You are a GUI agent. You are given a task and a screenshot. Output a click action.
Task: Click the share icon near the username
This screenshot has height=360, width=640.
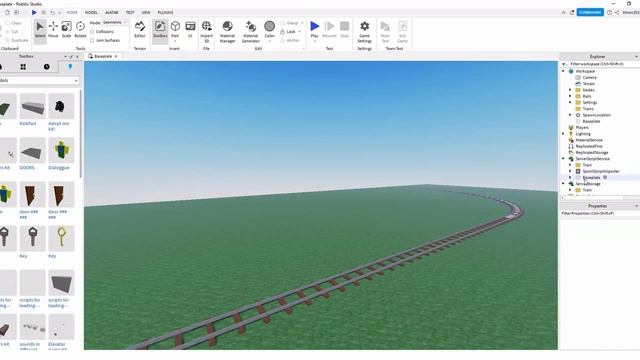tap(617, 13)
